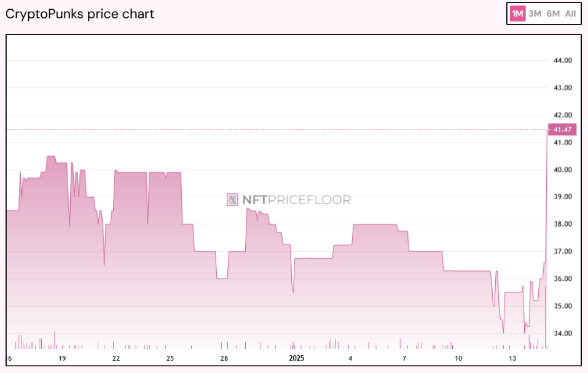Click the 2025 year marker

(x=297, y=358)
